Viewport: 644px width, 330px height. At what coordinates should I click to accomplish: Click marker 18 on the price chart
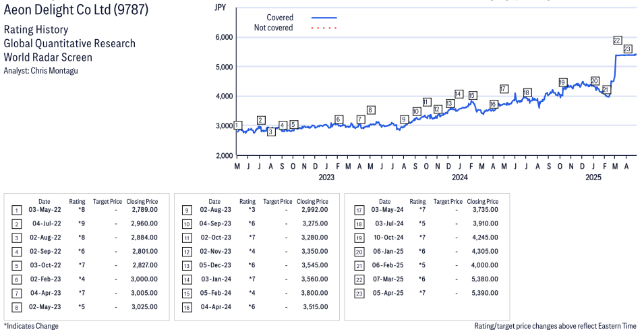click(x=527, y=92)
